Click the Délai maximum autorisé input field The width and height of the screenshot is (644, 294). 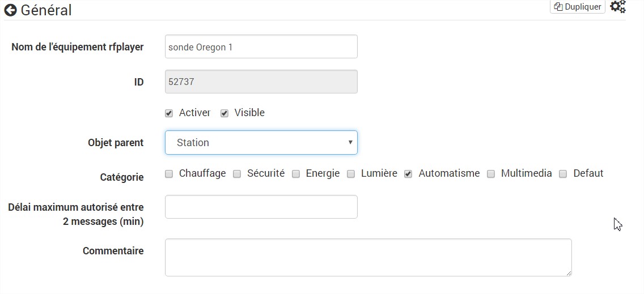261,207
